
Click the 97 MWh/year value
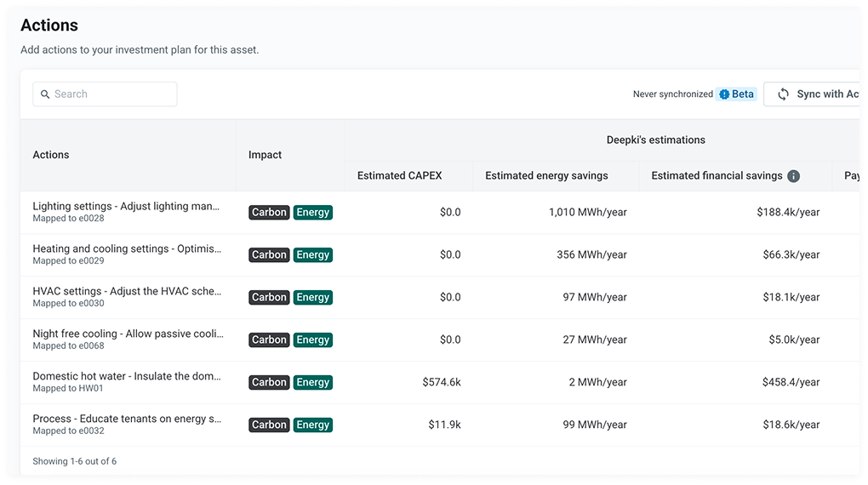595,297
